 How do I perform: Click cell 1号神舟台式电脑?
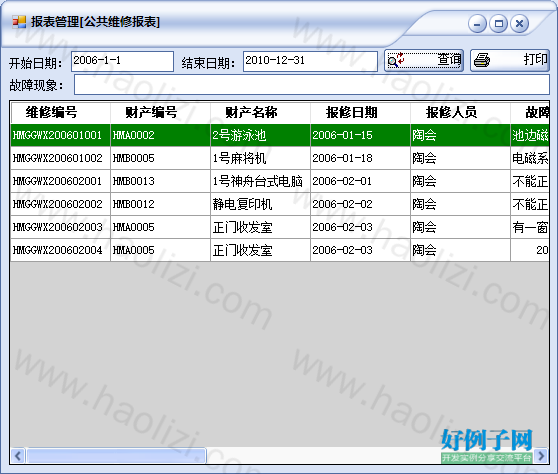click(x=260, y=181)
